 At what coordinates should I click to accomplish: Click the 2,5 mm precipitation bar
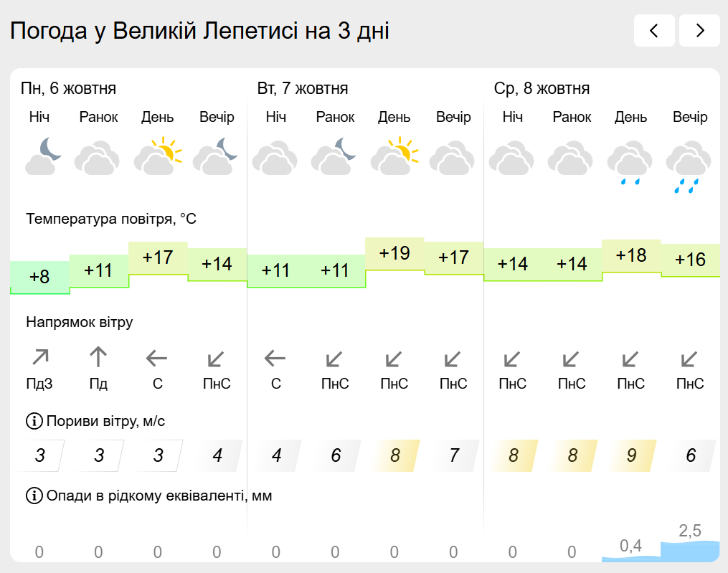(x=689, y=551)
